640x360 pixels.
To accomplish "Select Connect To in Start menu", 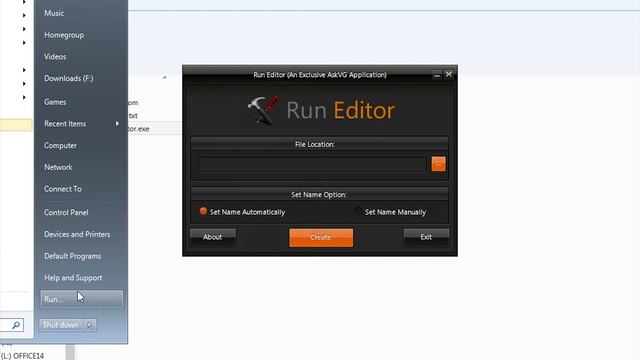I will [x=63, y=189].
